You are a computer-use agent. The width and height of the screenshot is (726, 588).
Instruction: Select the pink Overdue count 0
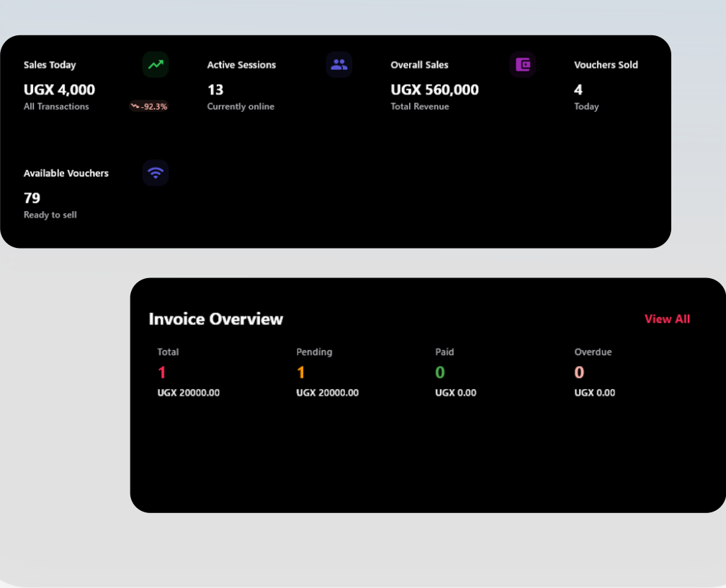(x=579, y=372)
